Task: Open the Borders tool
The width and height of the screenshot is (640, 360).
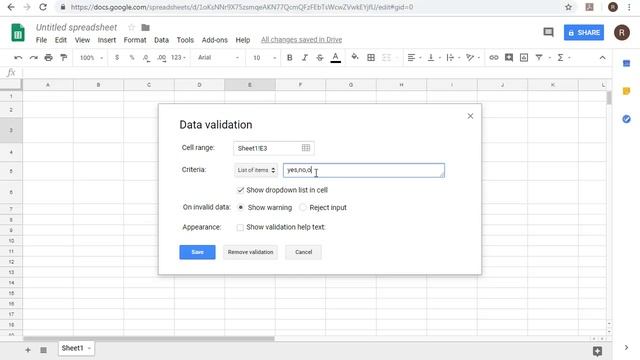Action: 371,58
